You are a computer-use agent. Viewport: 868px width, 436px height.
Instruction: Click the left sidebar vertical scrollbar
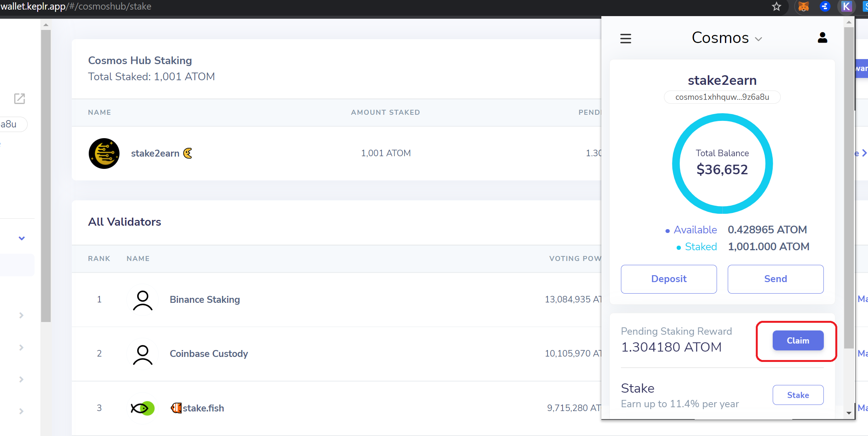pos(46,176)
